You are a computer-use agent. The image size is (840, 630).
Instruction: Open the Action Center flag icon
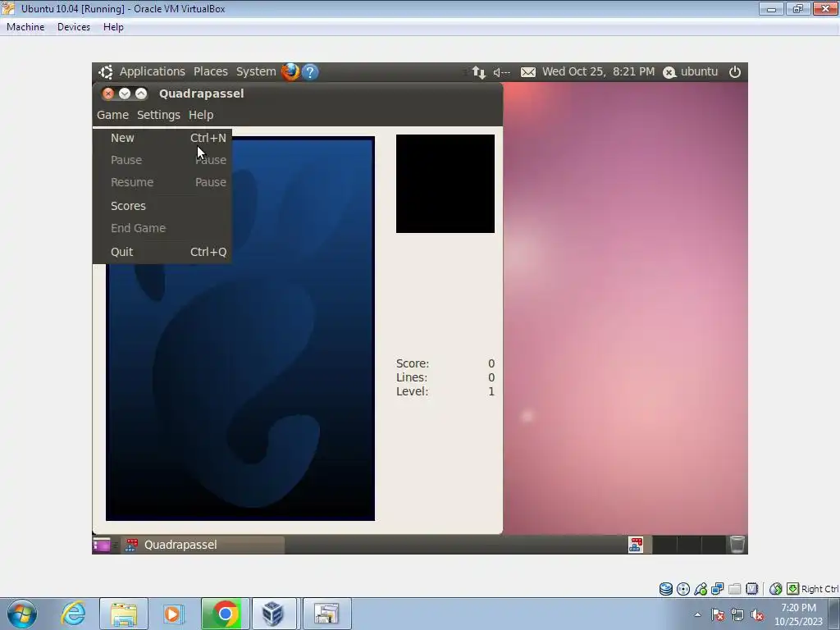click(718, 614)
